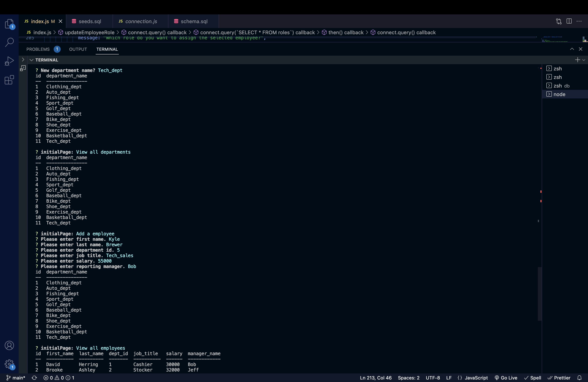This screenshot has width=588, height=382.
Task: Click the terminal scrollbar thumb
Action: click(x=540, y=294)
